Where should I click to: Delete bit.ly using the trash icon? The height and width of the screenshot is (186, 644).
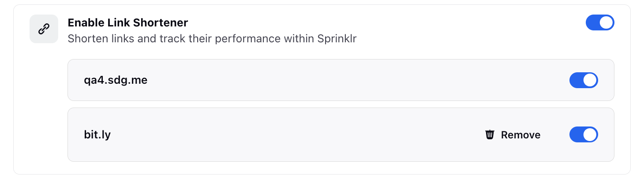click(490, 134)
